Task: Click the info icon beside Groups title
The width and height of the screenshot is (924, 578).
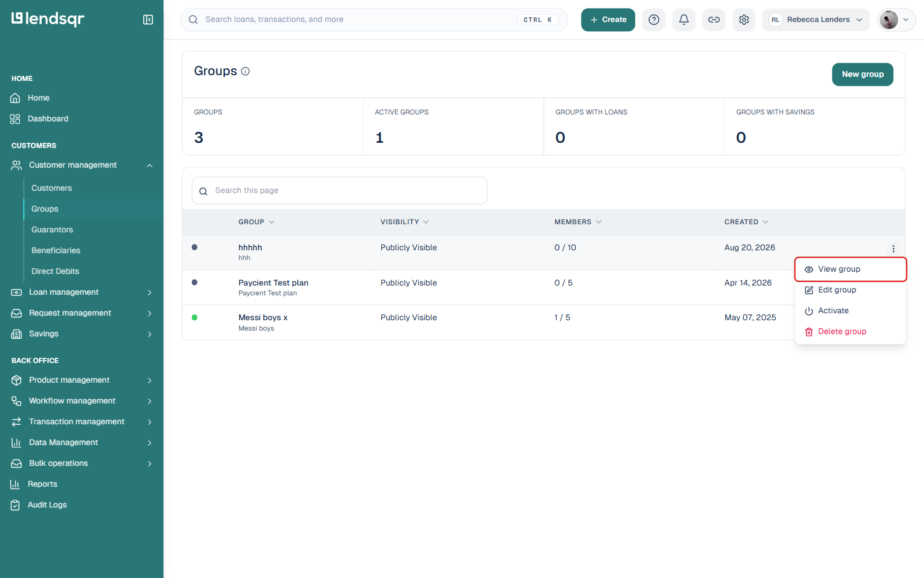Action: (245, 71)
